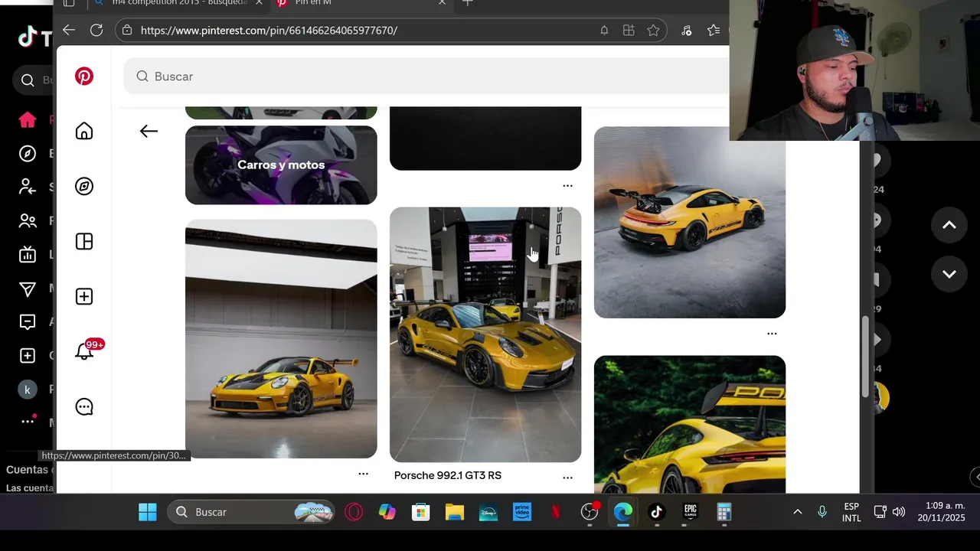980x551 pixels.
Task: Open the TikTok Messages paper plane icon
Action: point(28,289)
